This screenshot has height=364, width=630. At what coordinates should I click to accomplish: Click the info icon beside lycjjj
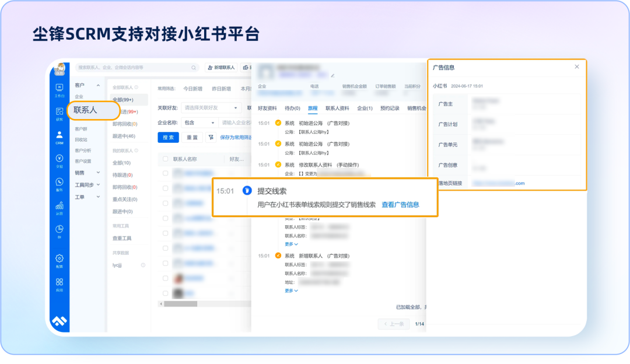pyautogui.click(x=143, y=265)
